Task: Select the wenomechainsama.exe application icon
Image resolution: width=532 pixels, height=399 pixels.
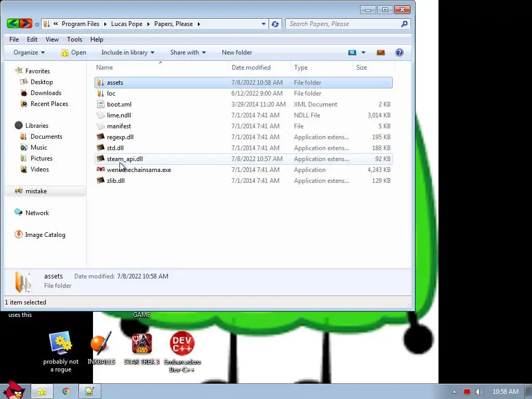Action: (100, 169)
